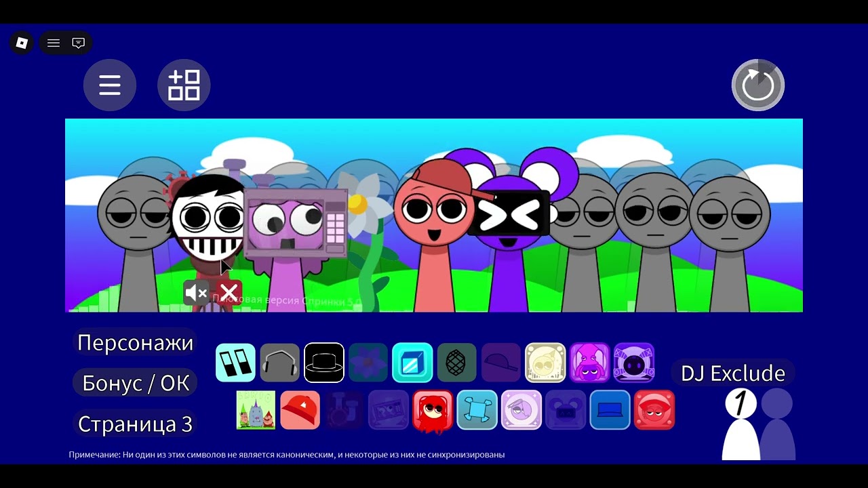Pick the purple speaker robot icon
The image size is (868, 488).
coord(634,363)
